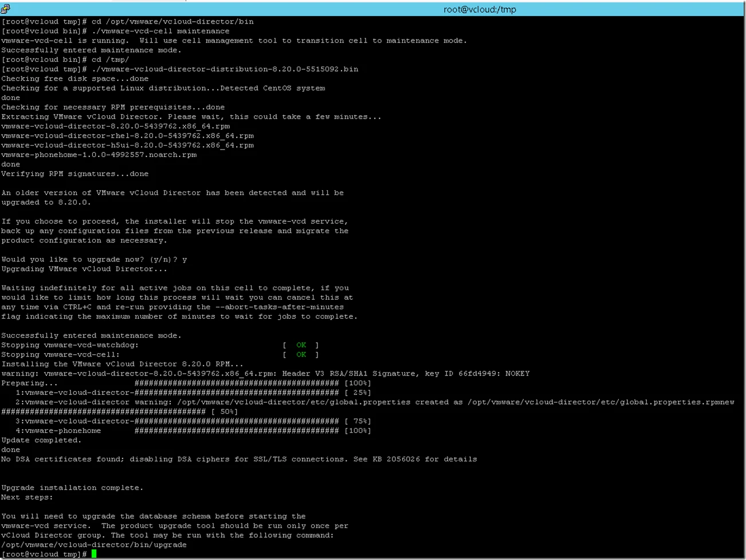Screen dimensions: 746x560
Task: Click 'Checking for necessary RPM prerequisites...done'
Action: click(113, 107)
